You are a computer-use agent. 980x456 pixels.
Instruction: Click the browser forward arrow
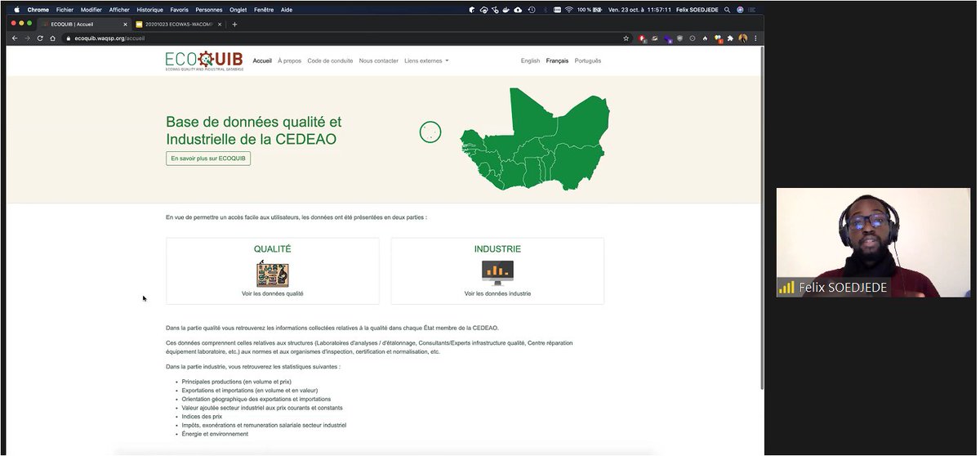point(27,38)
